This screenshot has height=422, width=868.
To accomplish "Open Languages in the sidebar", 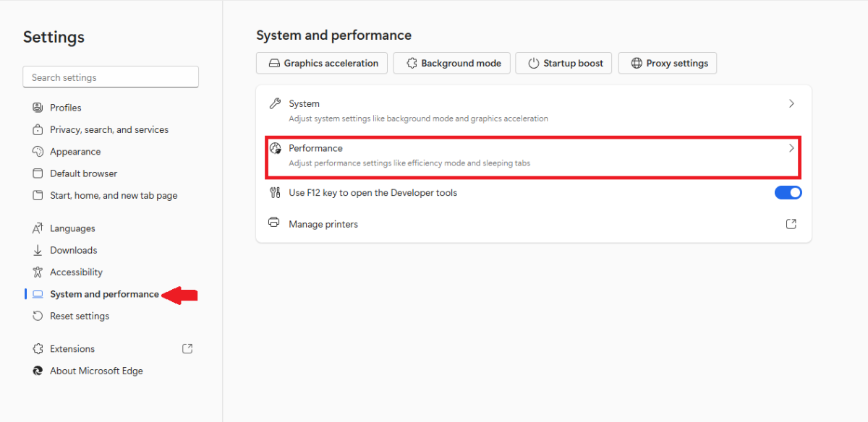I will [72, 228].
